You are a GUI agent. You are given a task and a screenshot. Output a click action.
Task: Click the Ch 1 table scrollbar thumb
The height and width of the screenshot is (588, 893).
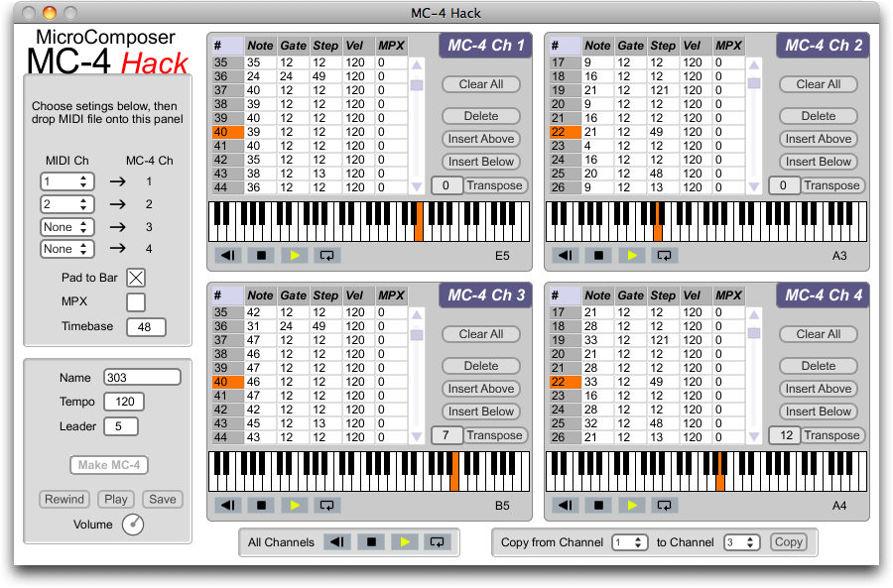(x=417, y=85)
